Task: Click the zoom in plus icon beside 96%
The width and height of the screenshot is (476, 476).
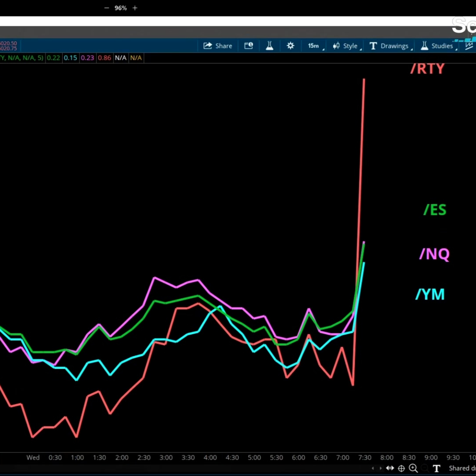Action: coord(135,8)
